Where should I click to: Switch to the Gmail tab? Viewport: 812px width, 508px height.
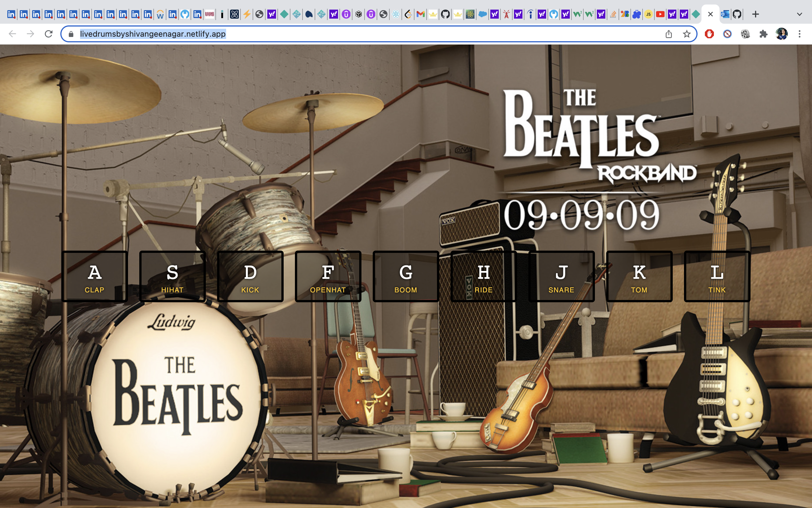(x=420, y=14)
